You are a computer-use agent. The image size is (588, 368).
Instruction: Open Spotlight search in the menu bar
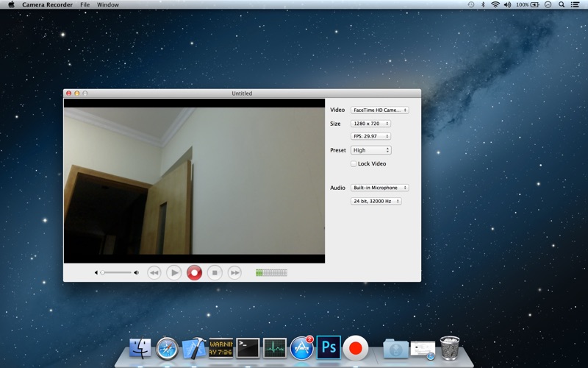tap(562, 4)
